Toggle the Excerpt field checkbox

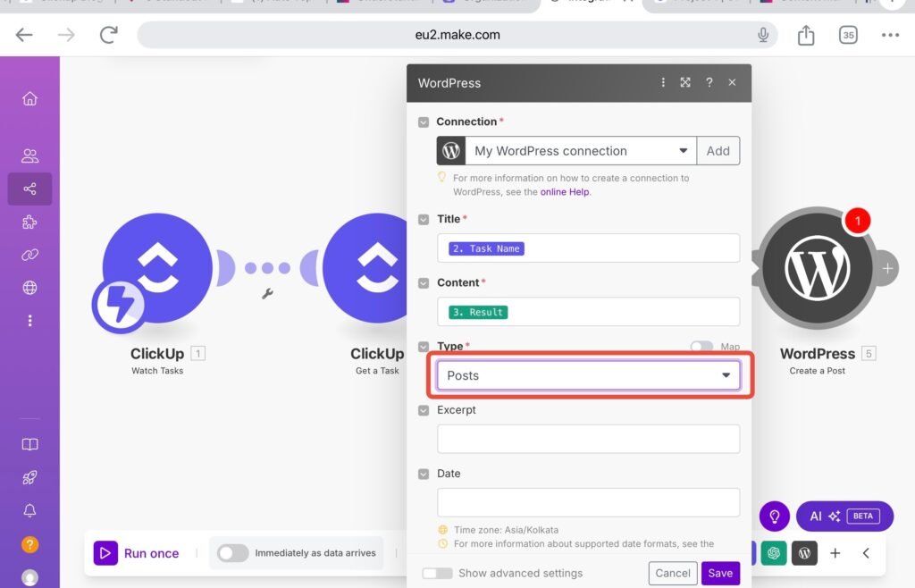tap(424, 410)
